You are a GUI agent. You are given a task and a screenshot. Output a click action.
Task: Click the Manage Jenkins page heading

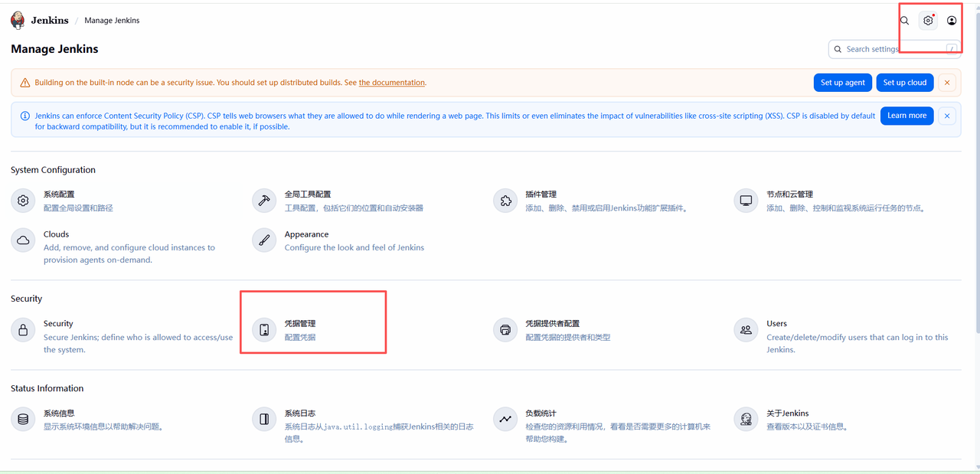pos(54,49)
